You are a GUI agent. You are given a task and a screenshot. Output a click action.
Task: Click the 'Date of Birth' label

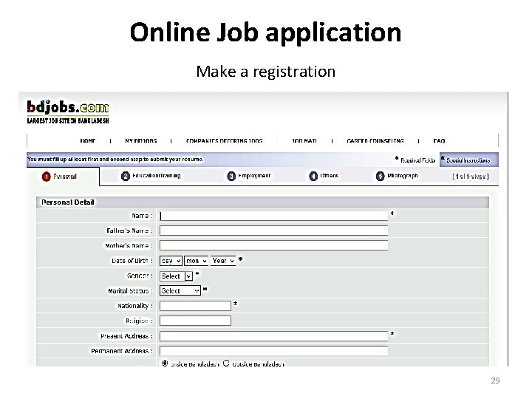(132, 261)
